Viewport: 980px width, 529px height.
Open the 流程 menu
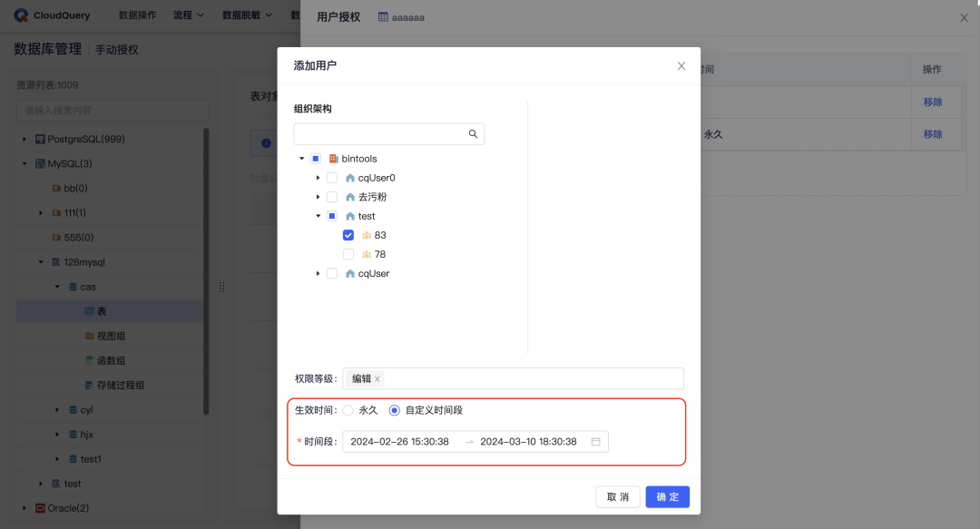189,15
